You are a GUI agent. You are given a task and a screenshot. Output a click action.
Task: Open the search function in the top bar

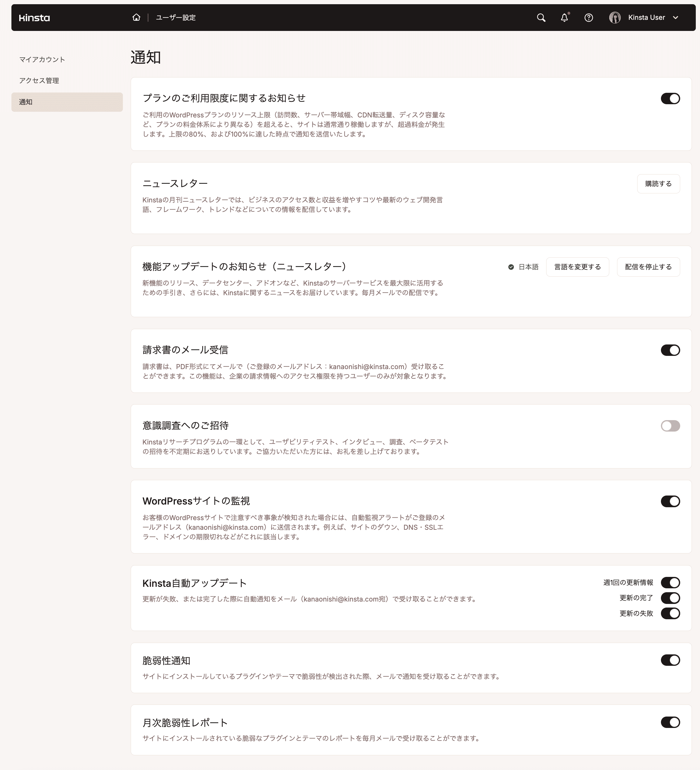541,18
